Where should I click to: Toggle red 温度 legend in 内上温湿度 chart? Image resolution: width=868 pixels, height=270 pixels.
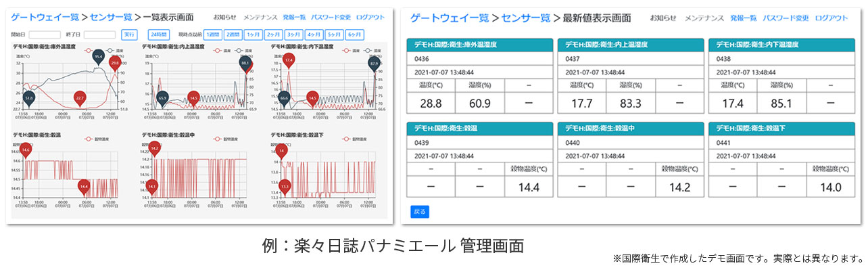pyautogui.click(x=222, y=50)
